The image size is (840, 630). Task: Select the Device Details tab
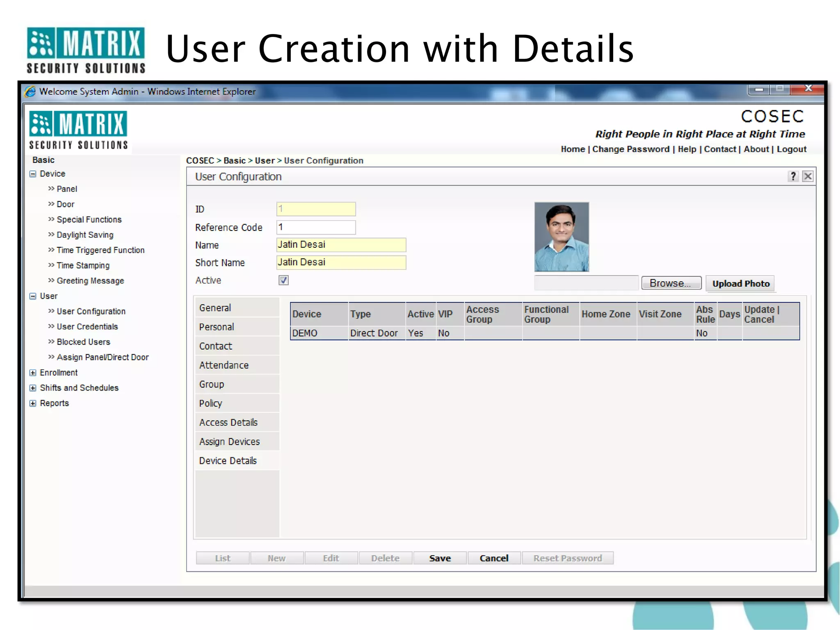[x=237, y=461]
